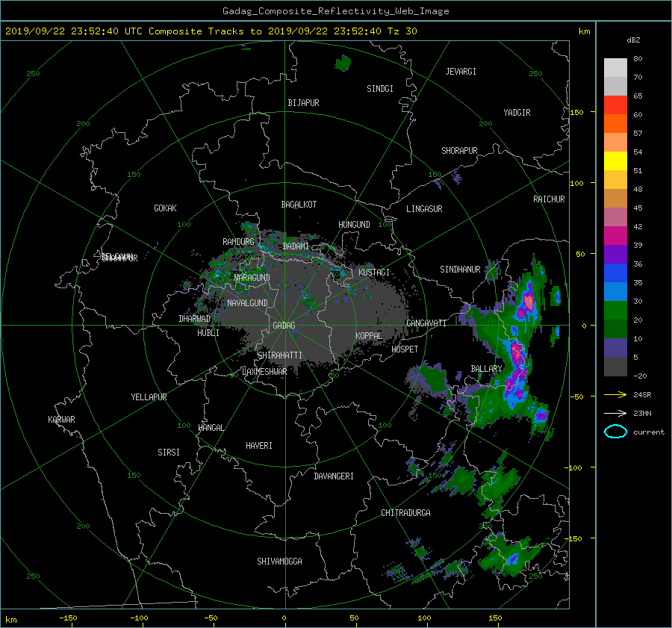Click the 150 km right axis tick label
This screenshot has height=628, width=672.
(576, 112)
